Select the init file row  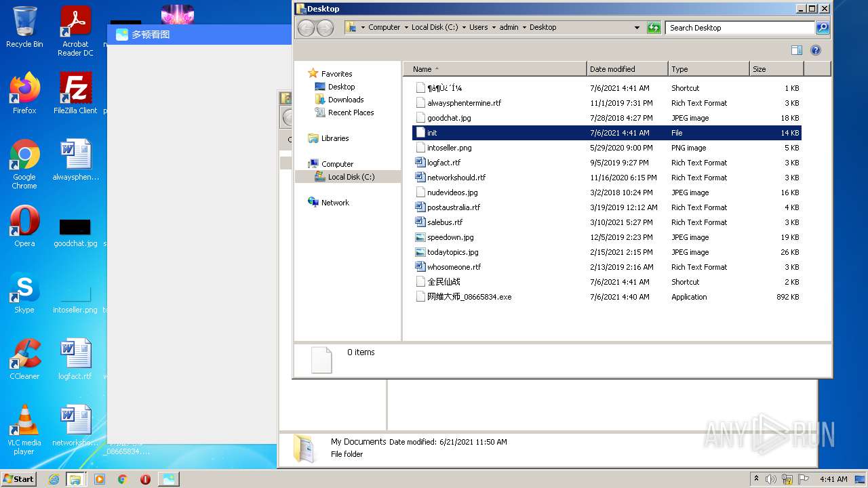click(x=606, y=133)
